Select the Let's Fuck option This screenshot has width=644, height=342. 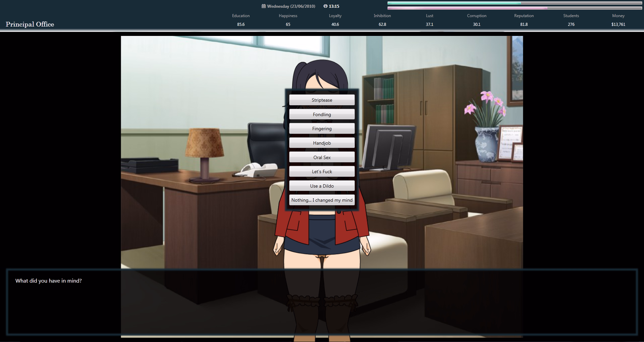point(322,171)
